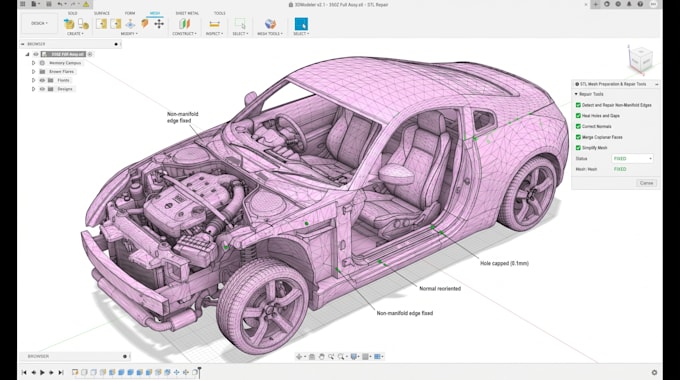The width and height of the screenshot is (680, 380).
Task: Click the ViewCube orientation widget
Action: pos(641,59)
